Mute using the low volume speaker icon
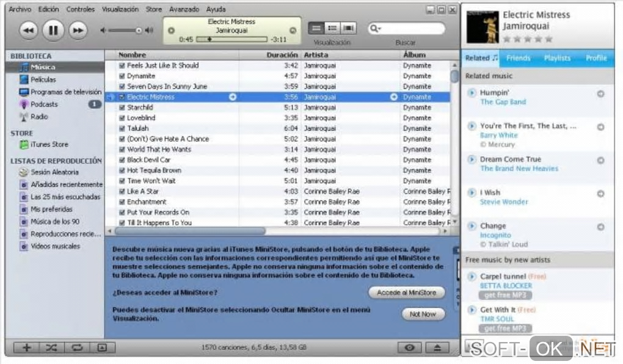Image resolution: width=623 pixels, height=364 pixels. coord(103,30)
